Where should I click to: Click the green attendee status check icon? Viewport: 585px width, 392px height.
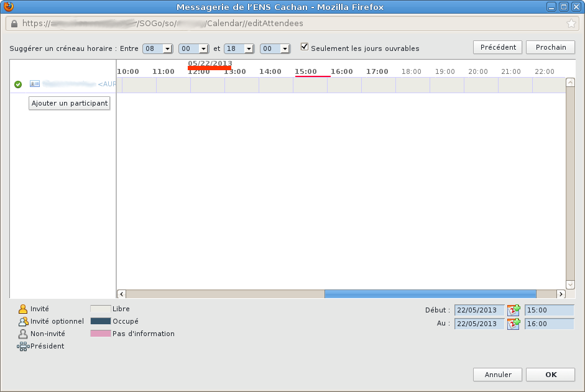click(x=18, y=84)
